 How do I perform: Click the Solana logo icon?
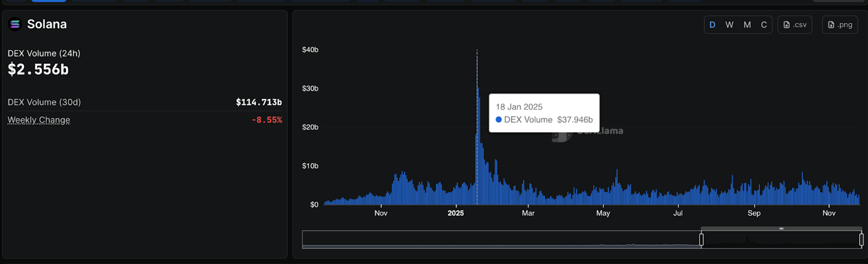tap(15, 24)
